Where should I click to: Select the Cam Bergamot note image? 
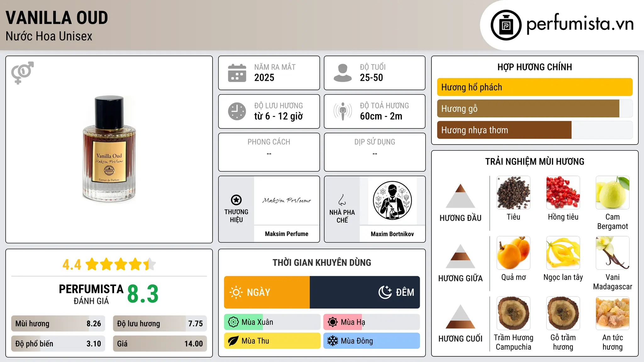613,193
